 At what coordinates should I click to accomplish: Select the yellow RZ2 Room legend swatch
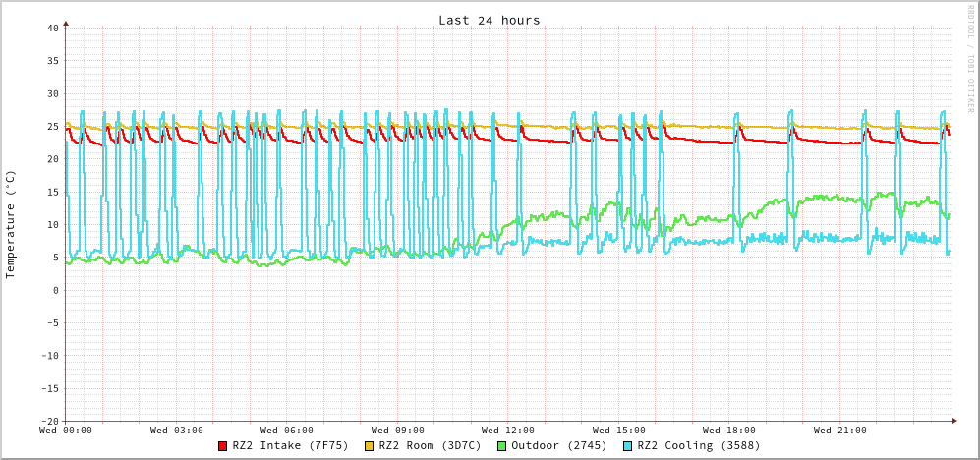pyautogui.click(x=370, y=446)
